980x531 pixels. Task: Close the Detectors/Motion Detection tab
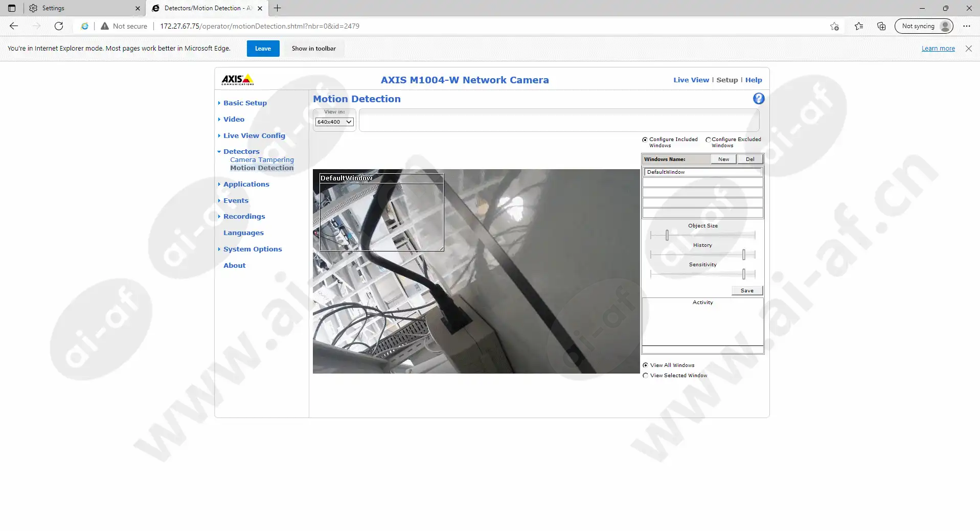(260, 8)
